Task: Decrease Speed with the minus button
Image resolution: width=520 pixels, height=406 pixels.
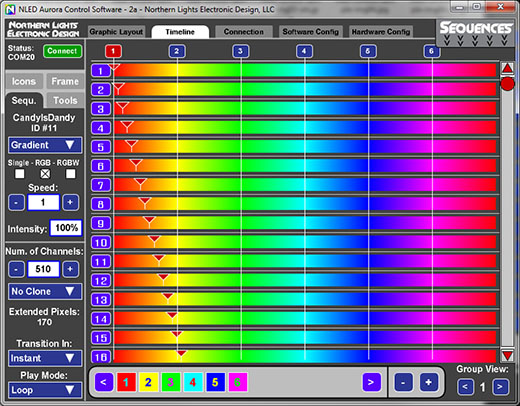Action: point(16,202)
